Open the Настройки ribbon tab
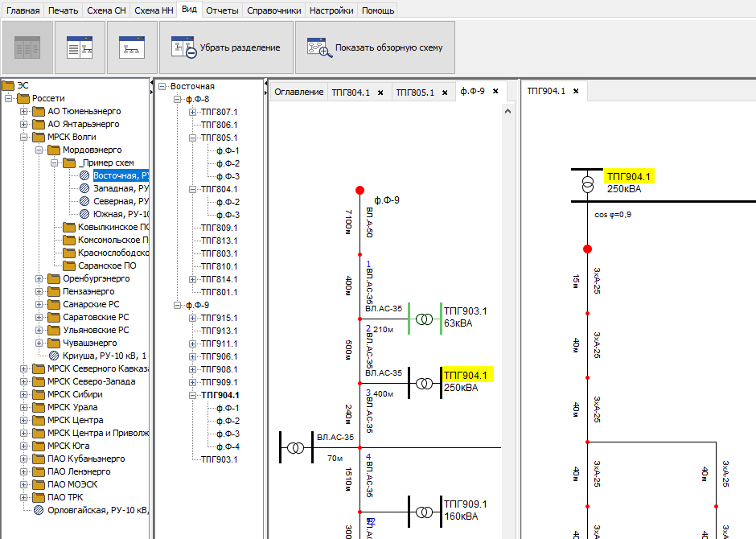This screenshot has width=756, height=539. 331,10
